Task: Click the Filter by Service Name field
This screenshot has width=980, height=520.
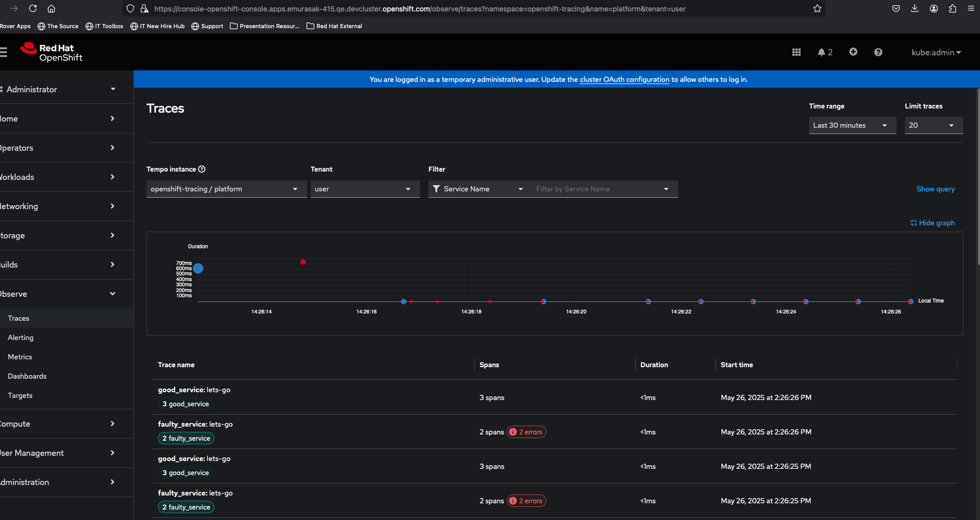Action: [597, 189]
